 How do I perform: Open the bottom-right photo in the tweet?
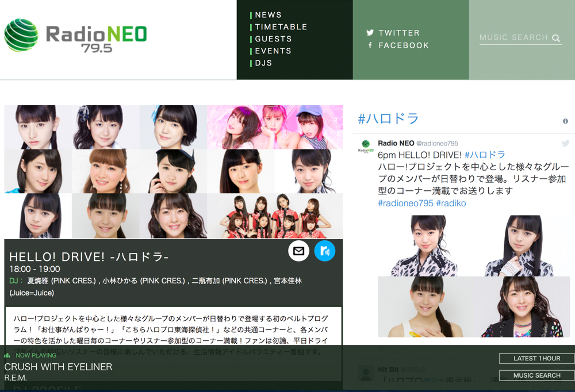(x=522, y=307)
